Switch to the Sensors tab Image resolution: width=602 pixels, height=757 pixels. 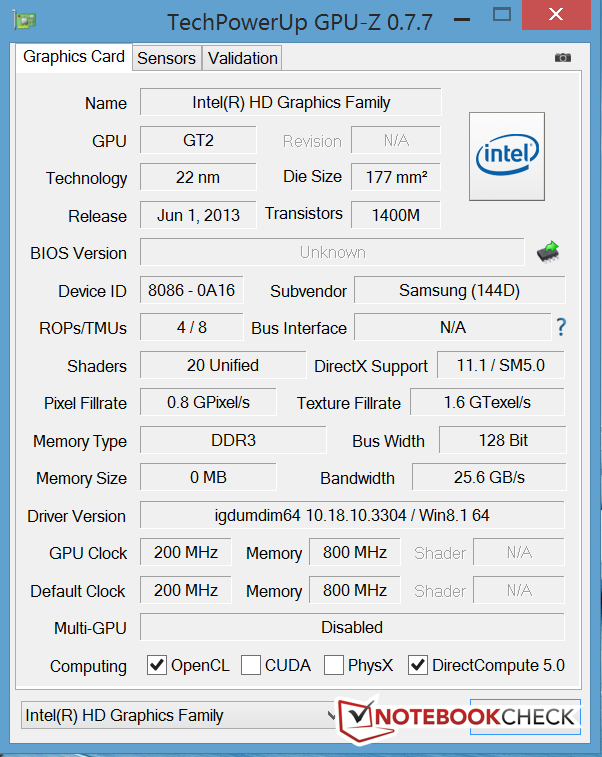click(x=166, y=58)
